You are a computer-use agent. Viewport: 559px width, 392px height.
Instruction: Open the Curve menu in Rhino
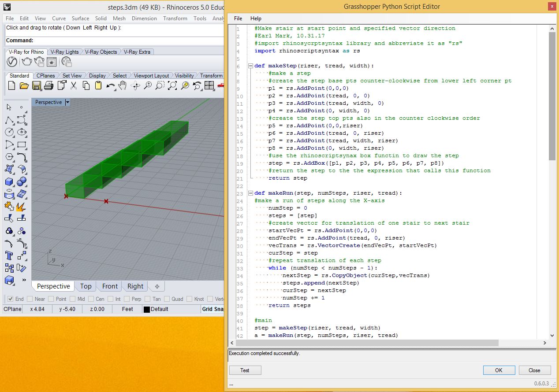pyautogui.click(x=59, y=18)
